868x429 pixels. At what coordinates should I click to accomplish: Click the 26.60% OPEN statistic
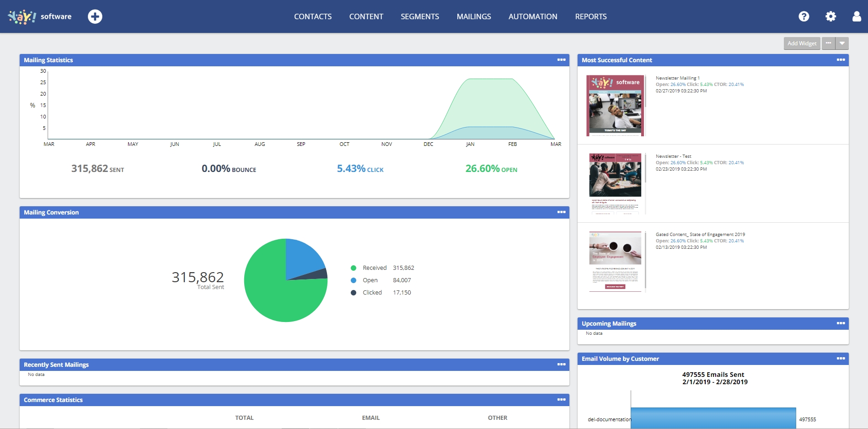(491, 169)
